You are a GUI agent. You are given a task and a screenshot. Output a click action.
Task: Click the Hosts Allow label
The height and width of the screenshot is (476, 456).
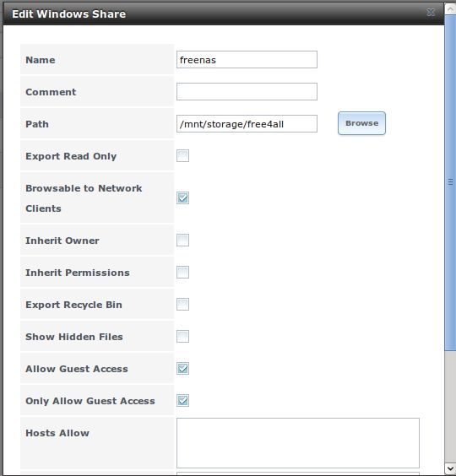click(57, 433)
